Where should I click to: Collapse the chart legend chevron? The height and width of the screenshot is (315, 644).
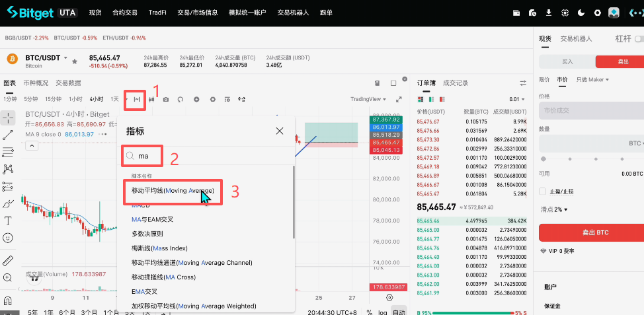pos(32,145)
